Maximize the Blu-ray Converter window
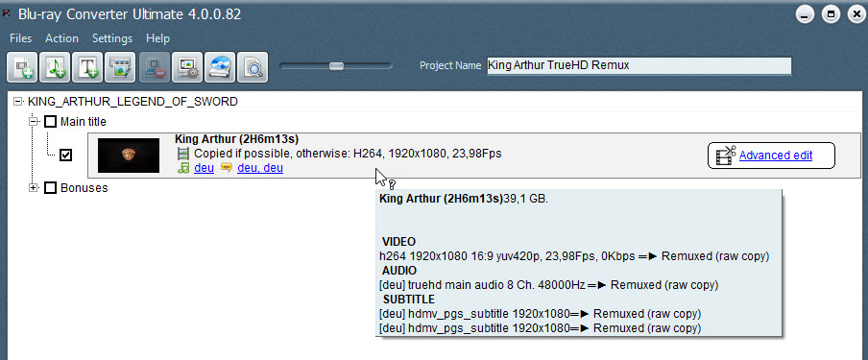 click(x=831, y=14)
